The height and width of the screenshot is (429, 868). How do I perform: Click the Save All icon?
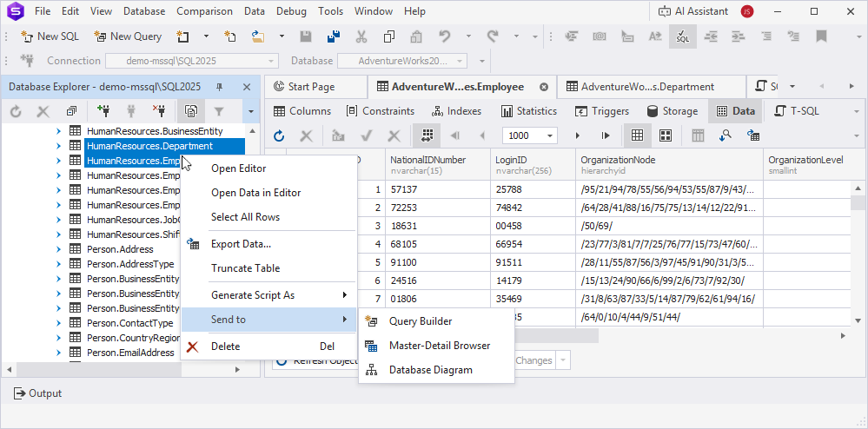pyautogui.click(x=334, y=36)
